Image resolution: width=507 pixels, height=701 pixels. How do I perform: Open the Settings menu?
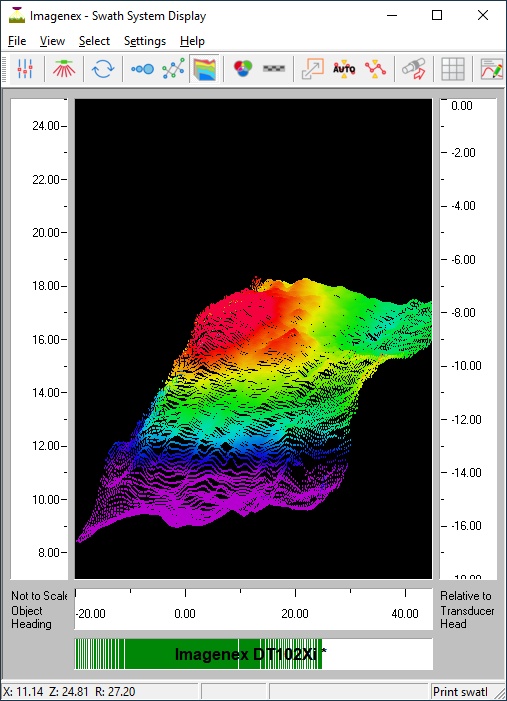[x=145, y=41]
